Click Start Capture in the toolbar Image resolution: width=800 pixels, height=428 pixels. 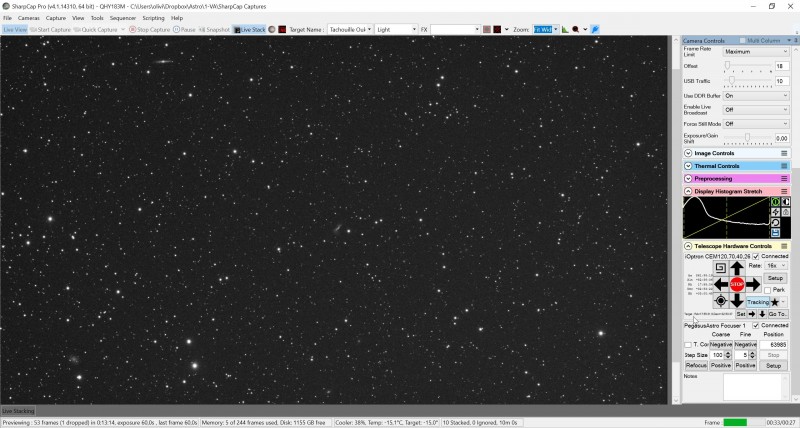(x=50, y=30)
